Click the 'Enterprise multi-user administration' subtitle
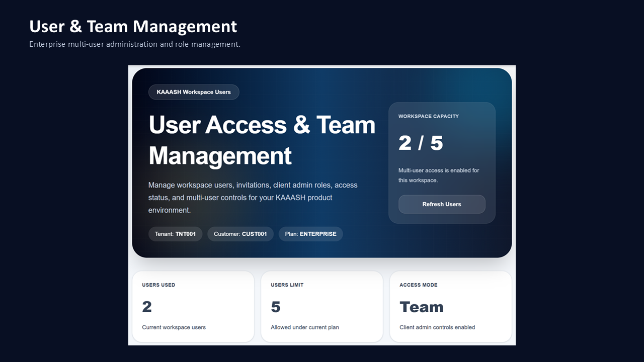The width and height of the screenshot is (644, 362). (135, 44)
